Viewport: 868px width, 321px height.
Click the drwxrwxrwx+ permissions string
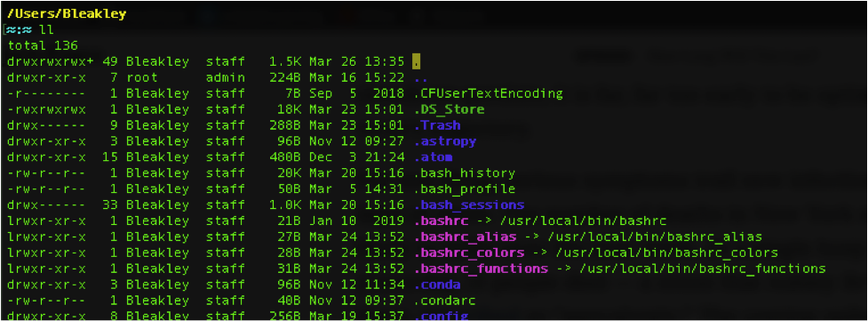click(51, 61)
